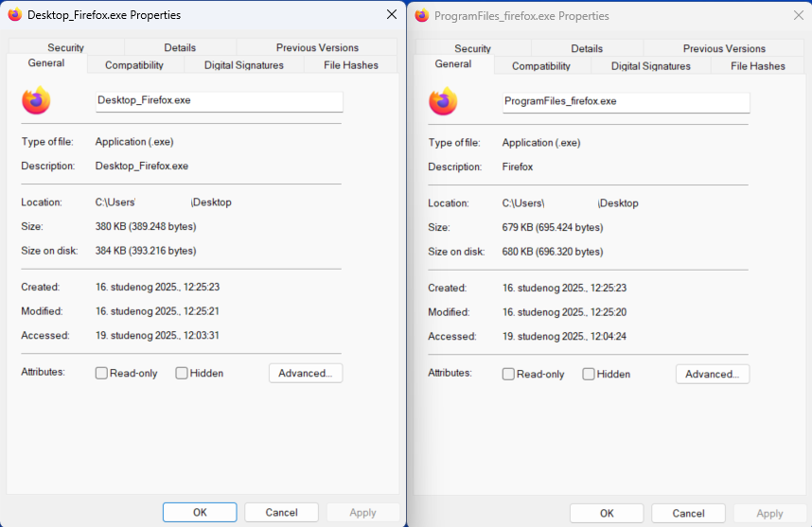812x527 pixels.
Task: Open File Hashes tab in Desktop_Firefox.exe window
Action: tap(350, 65)
